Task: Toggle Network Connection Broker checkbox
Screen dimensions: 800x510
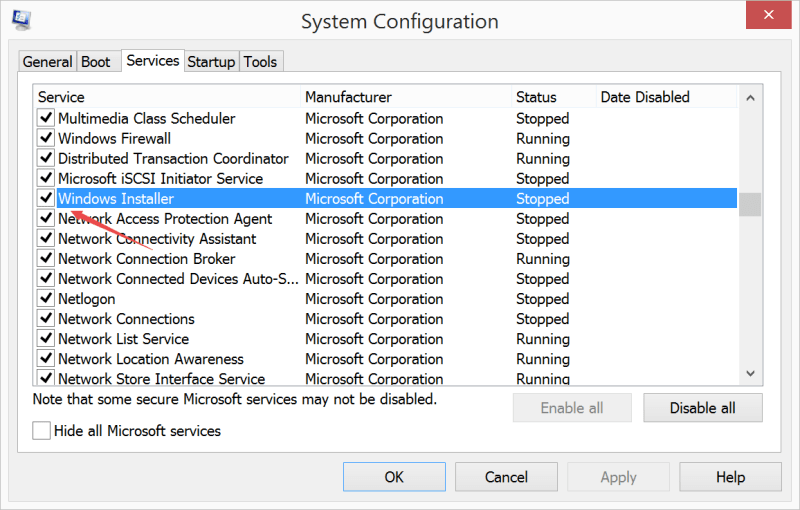Action: [x=46, y=259]
